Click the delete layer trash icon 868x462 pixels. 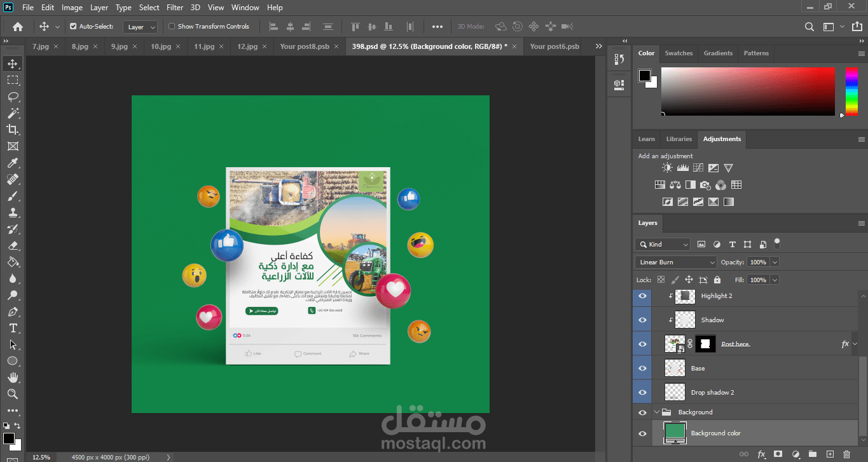[846, 454]
